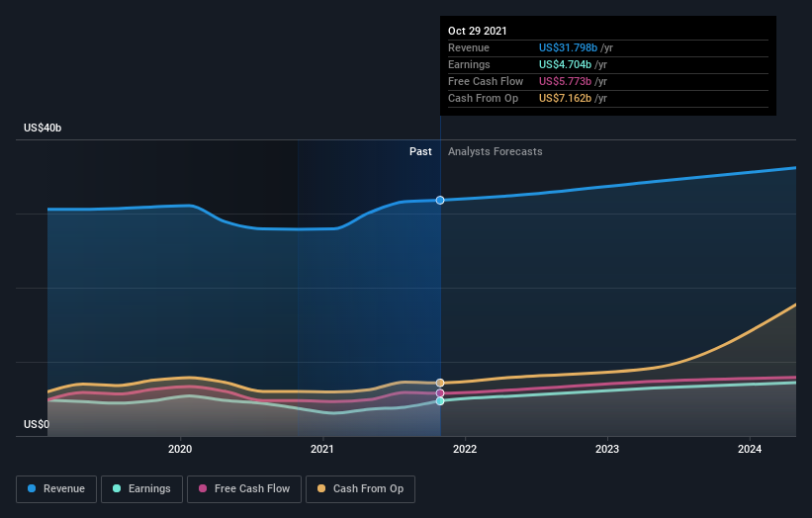Click the orange Cash From Op data point
Viewport: 812px width, 518px height.
click(440, 383)
